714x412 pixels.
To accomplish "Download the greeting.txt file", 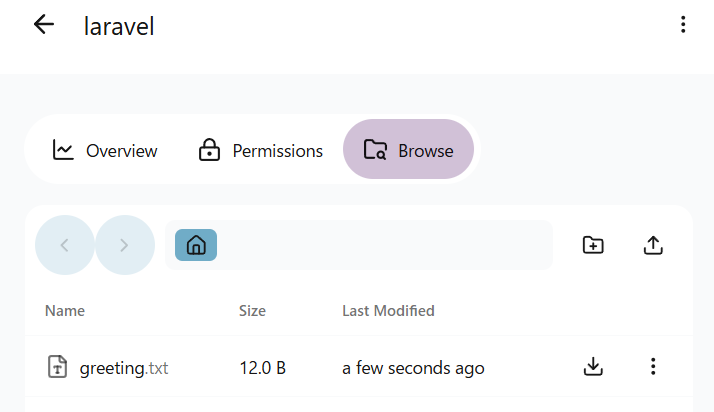I will click(593, 367).
